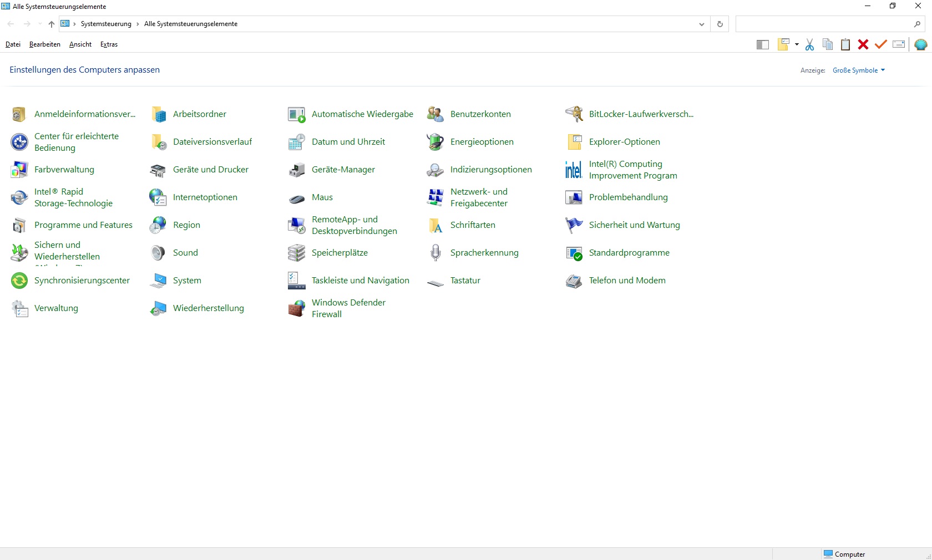Click the orange checkmark Properties icon

click(881, 44)
